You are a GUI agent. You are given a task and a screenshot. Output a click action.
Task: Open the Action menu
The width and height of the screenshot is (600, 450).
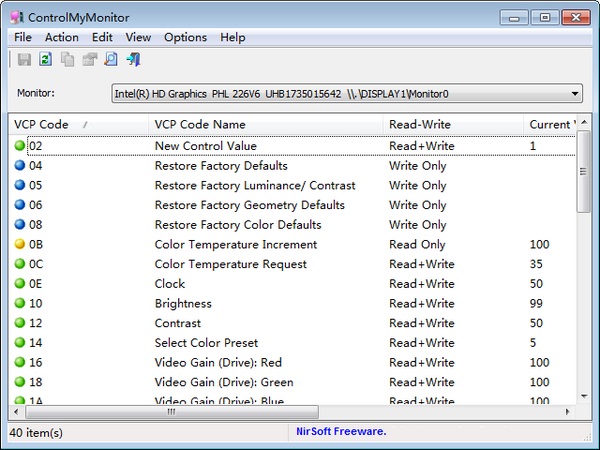61,37
